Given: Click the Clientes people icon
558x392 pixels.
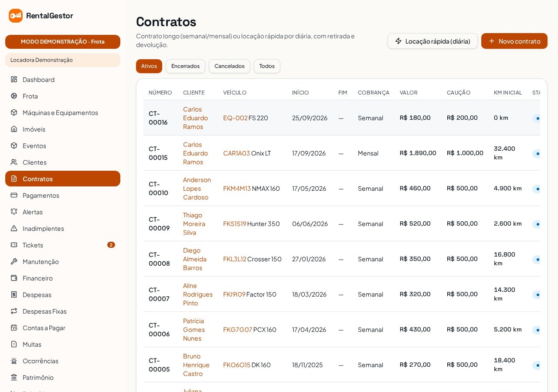Looking at the screenshot, I should pyautogui.click(x=14, y=162).
